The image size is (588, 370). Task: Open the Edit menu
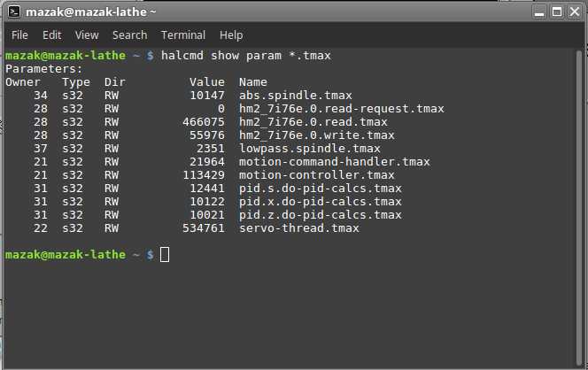pyautogui.click(x=51, y=35)
